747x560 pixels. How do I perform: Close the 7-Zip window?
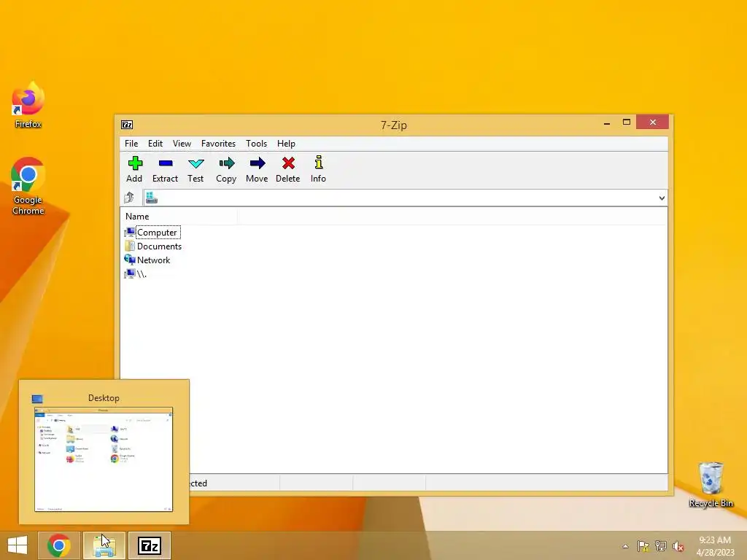[653, 122]
